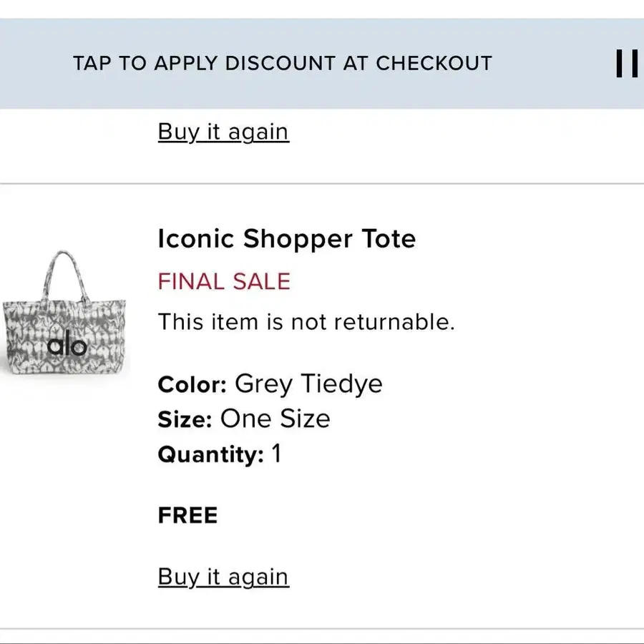Click the alo logo on the tote image

67,346
